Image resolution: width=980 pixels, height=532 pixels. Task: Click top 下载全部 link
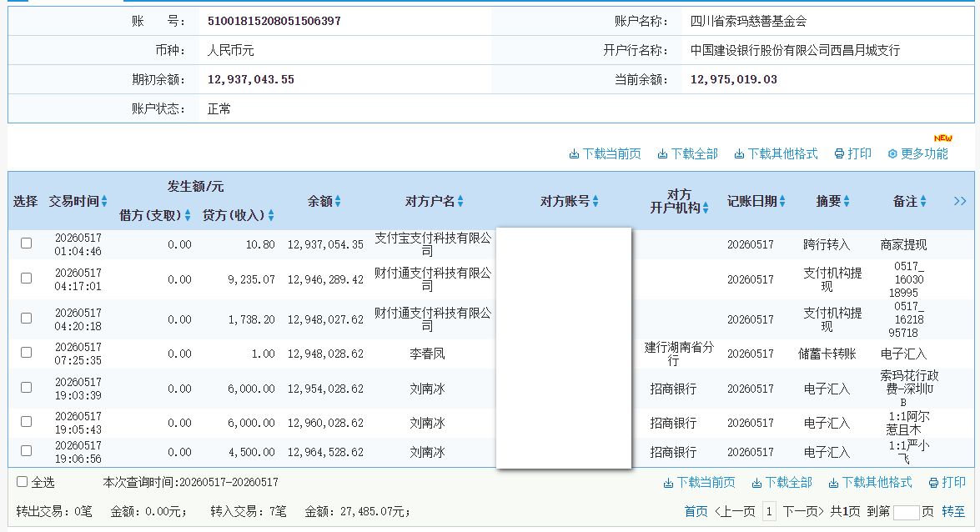pos(695,153)
